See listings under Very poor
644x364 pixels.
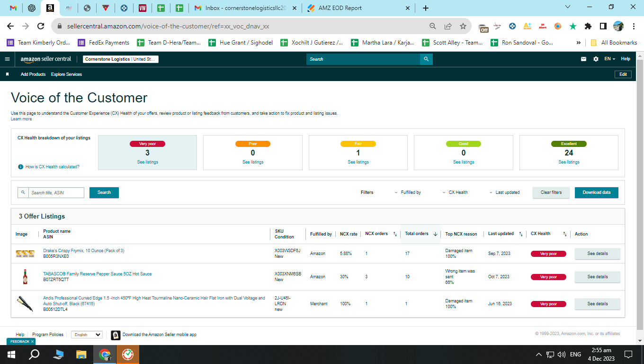point(147,162)
